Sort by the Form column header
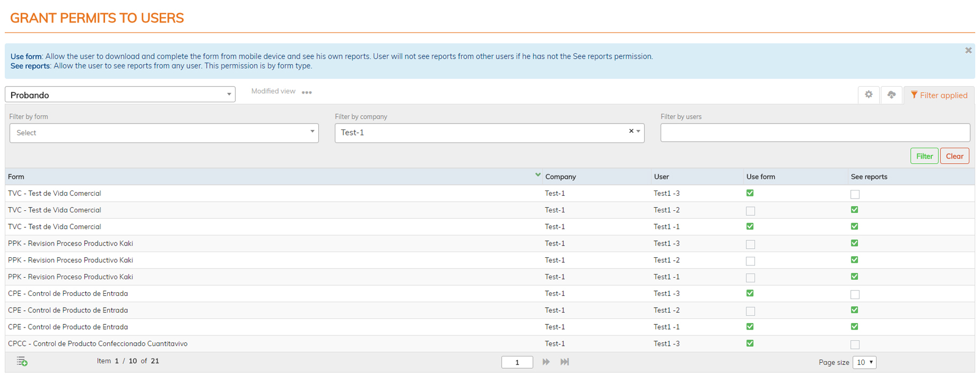Screen dimensions: 980x381 16,177
